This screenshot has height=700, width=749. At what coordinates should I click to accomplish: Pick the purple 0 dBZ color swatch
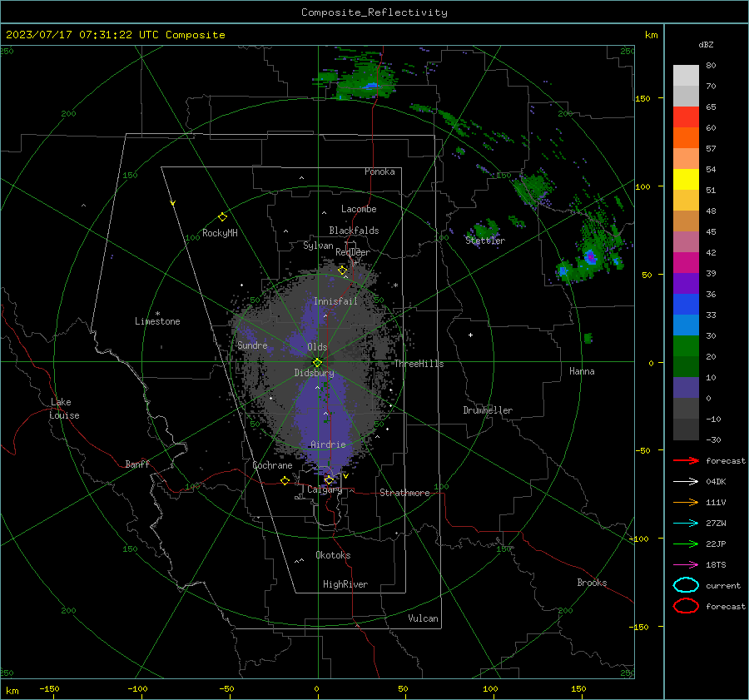pyautogui.click(x=686, y=388)
